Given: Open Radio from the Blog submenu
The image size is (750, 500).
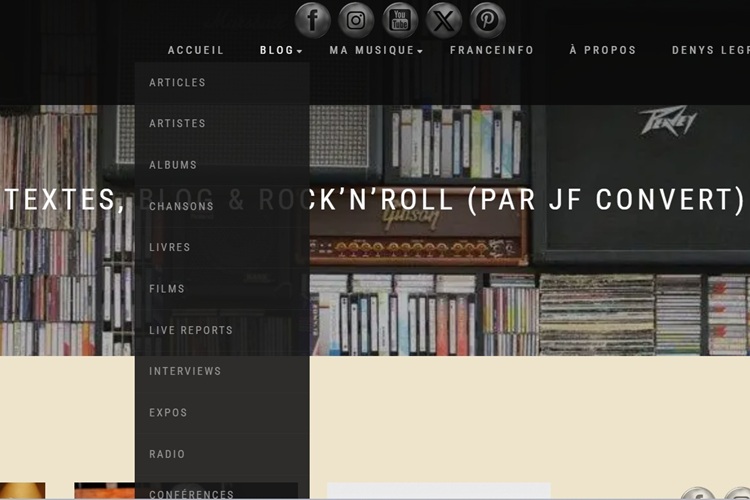Looking at the screenshot, I should point(222,454).
